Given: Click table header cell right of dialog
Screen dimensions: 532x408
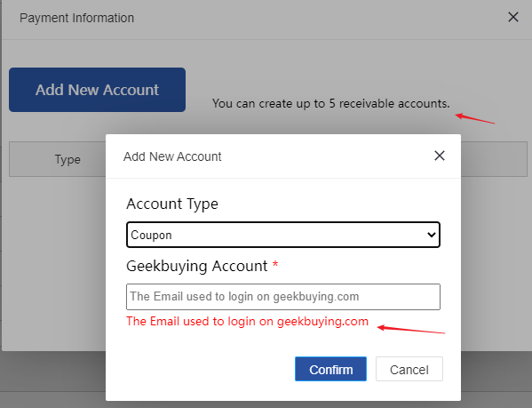Looking at the screenshot, I should pos(494,159).
